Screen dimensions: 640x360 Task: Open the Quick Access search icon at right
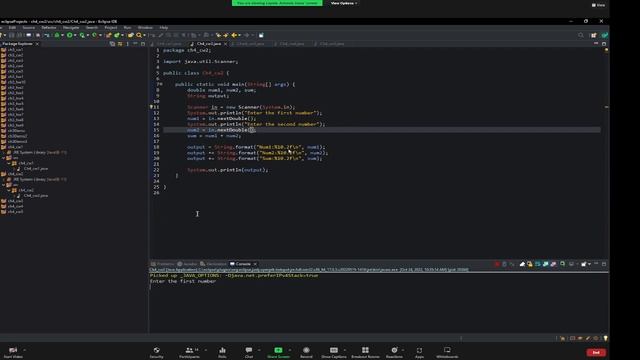coord(581,36)
